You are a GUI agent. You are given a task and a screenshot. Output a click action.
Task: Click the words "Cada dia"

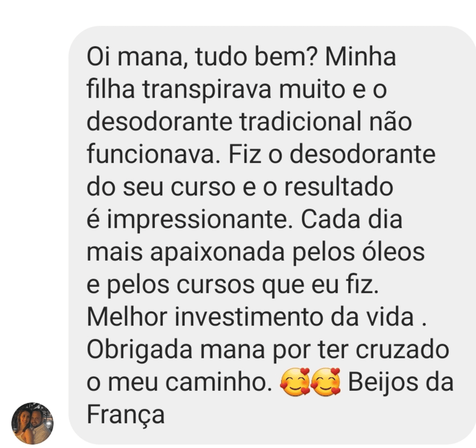pos(351,219)
